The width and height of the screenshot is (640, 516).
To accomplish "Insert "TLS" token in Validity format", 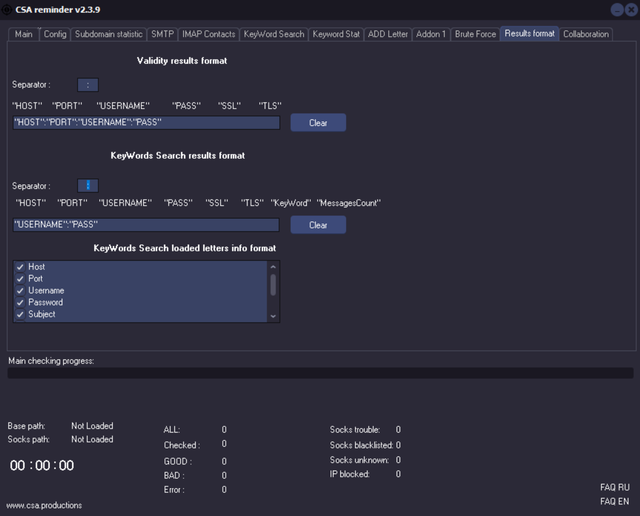I will tap(270, 106).
